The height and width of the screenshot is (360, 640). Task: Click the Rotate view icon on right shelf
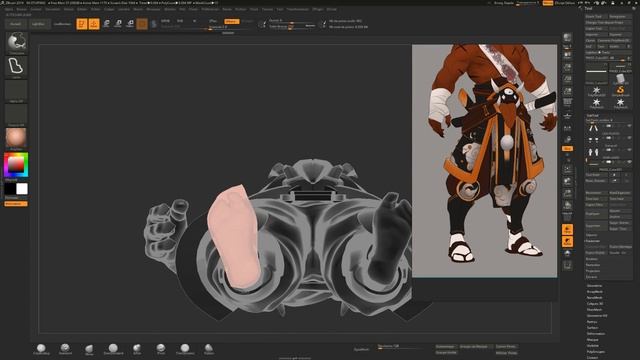coord(567,205)
